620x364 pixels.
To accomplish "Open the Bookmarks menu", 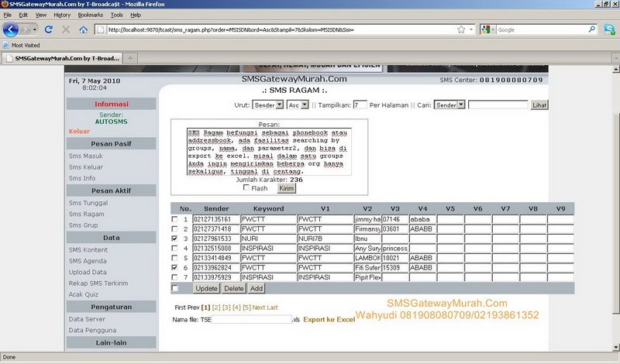I will [x=90, y=15].
